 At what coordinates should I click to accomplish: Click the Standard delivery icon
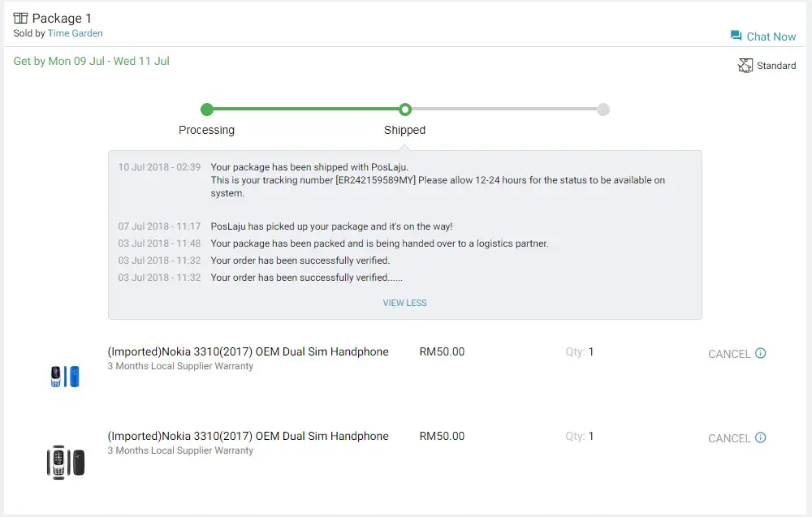click(x=745, y=65)
